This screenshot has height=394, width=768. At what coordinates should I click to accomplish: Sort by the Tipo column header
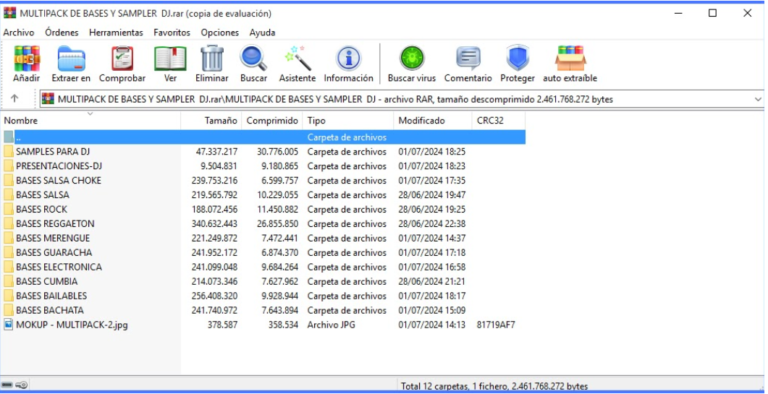[x=348, y=121]
